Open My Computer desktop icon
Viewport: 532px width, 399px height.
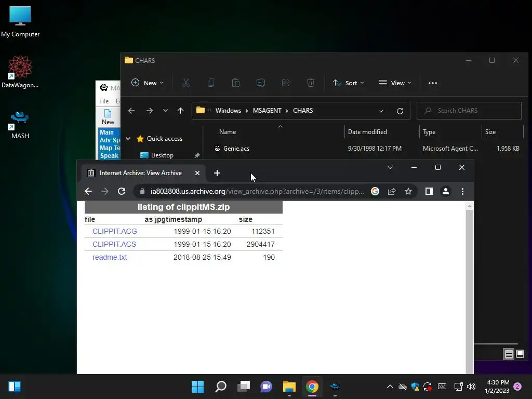tap(20, 21)
